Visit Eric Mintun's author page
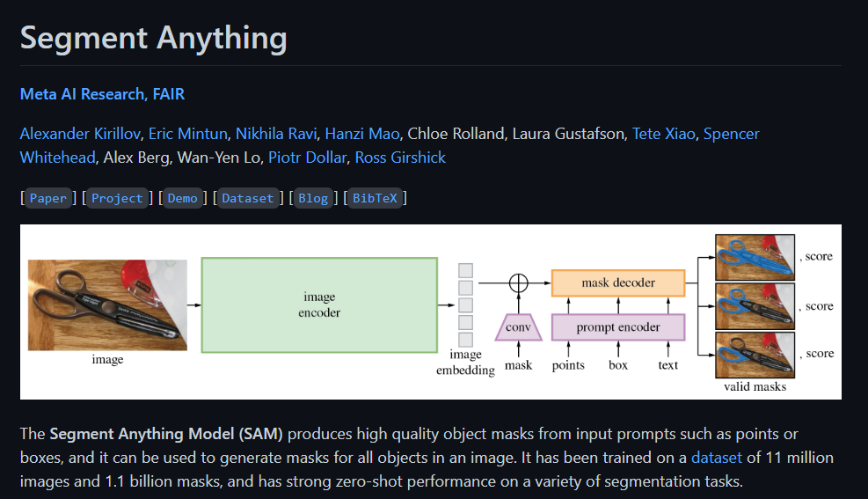The width and height of the screenshot is (868, 499). tap(187, 134)
